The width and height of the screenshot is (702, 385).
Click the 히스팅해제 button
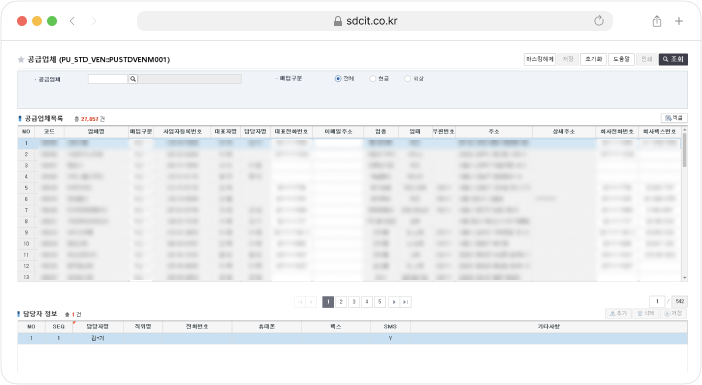coord(540,59)
